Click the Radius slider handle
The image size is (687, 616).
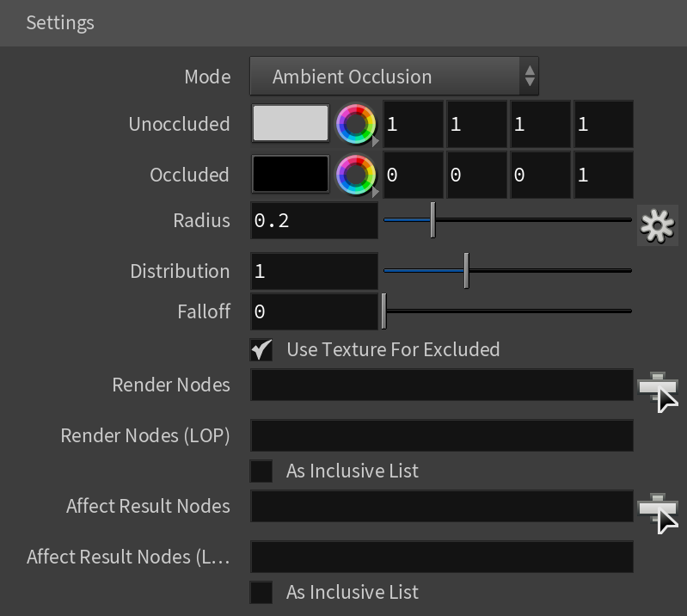pyautogui.click(x=432, y=220)
